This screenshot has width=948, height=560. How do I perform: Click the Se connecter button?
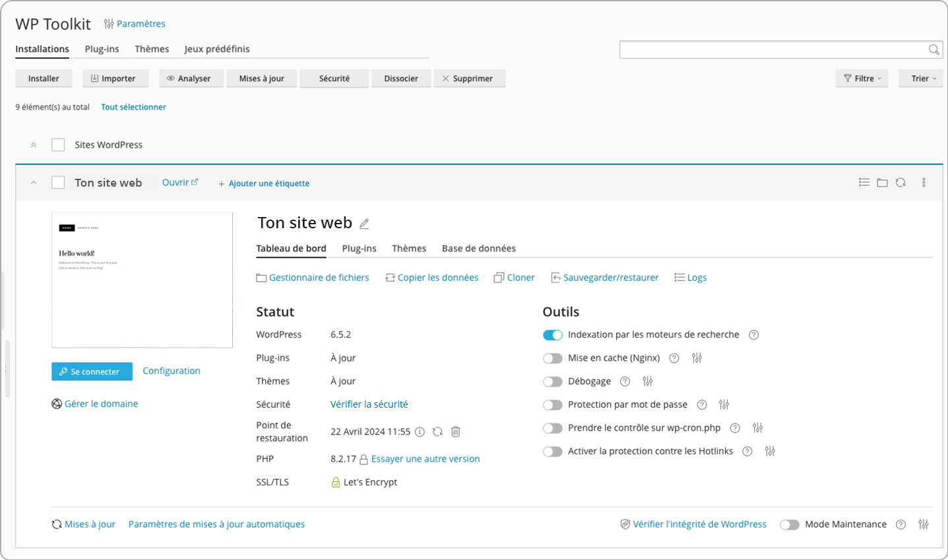tap(92, 371)
